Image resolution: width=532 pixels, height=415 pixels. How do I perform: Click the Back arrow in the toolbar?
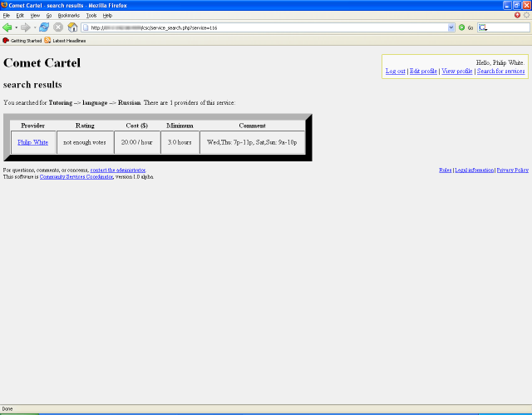pos(7,27)
